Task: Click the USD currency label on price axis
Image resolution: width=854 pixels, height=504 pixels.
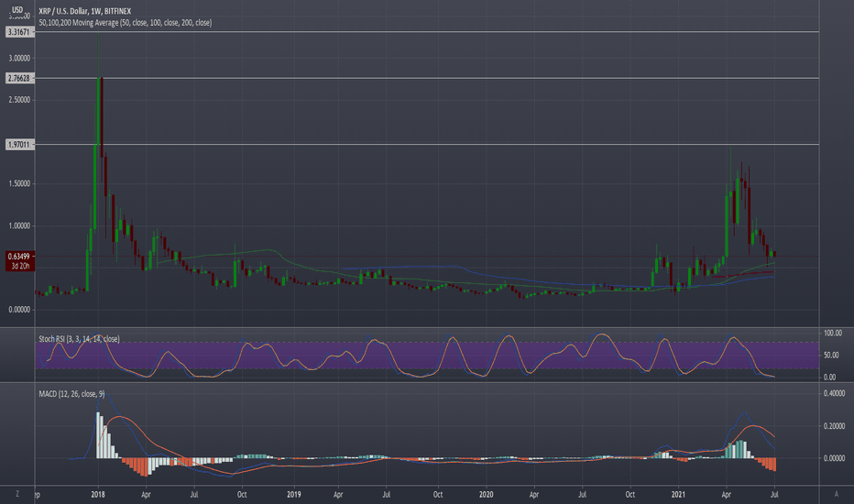Action: click(x=17, y=9)
